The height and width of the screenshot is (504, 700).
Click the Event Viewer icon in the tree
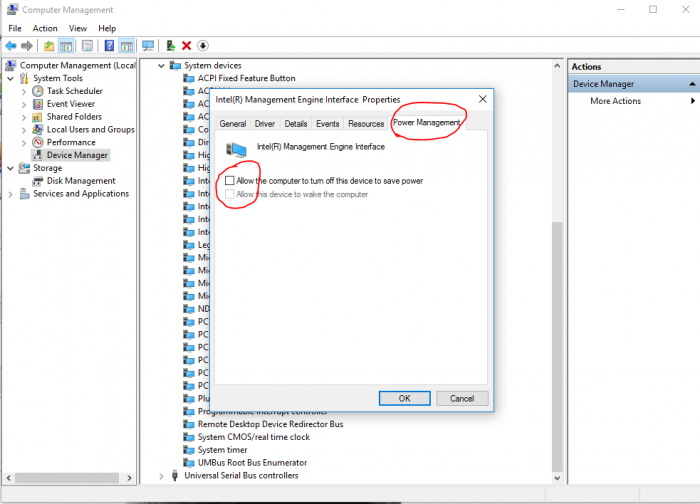(x=38, y=104)
